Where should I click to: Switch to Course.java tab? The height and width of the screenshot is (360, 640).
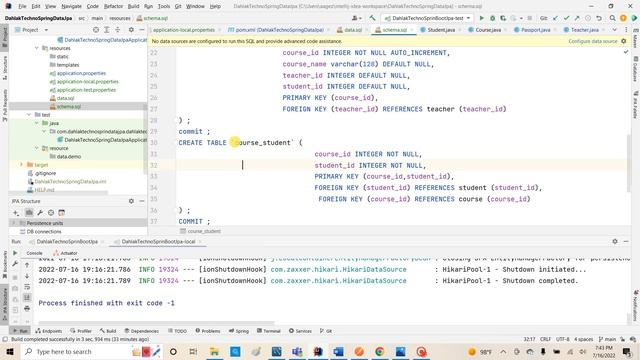click(488, 30)
